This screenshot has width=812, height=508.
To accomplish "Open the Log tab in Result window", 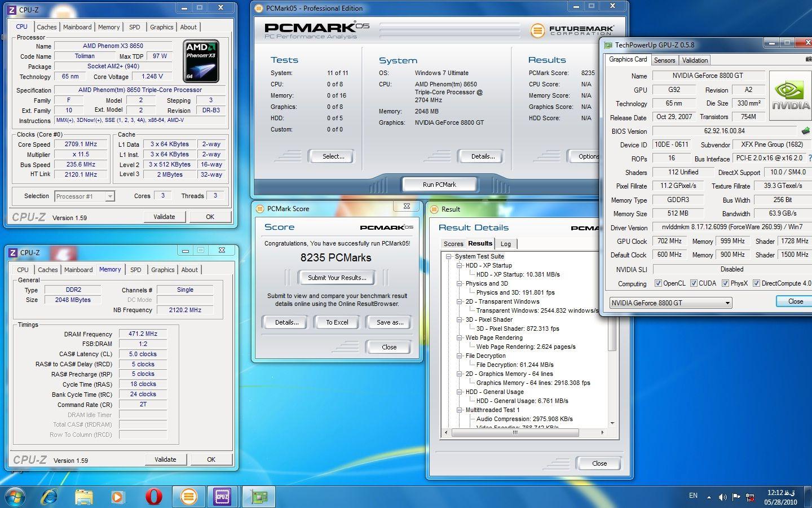I will point(506,244).
